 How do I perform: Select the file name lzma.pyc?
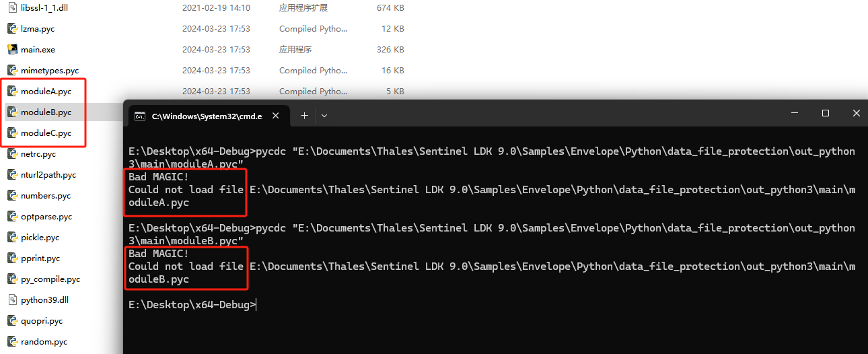tap(38, 29)
